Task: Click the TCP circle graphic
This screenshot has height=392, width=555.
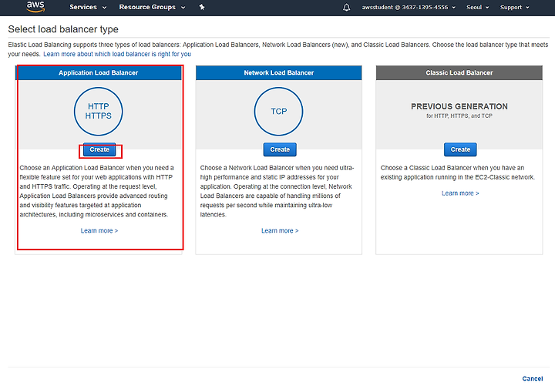Action: pos(278,112)
